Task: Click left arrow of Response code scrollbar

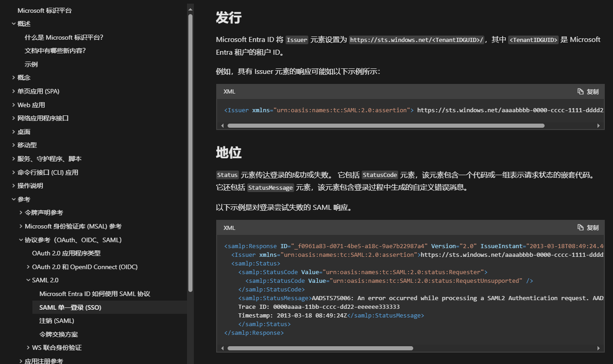Action: (x=223, y=348)
